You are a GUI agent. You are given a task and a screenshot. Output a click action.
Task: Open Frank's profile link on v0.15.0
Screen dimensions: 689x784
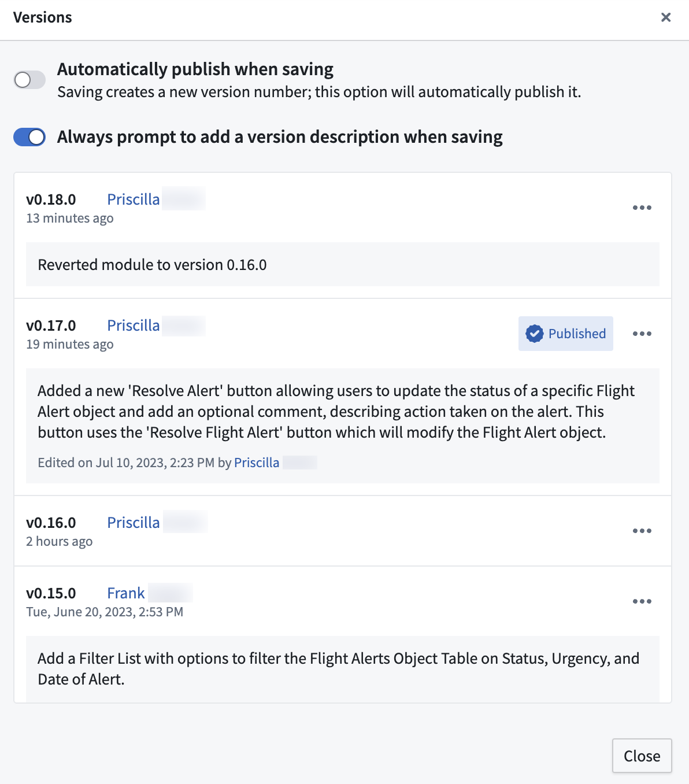tap(126, 593)
